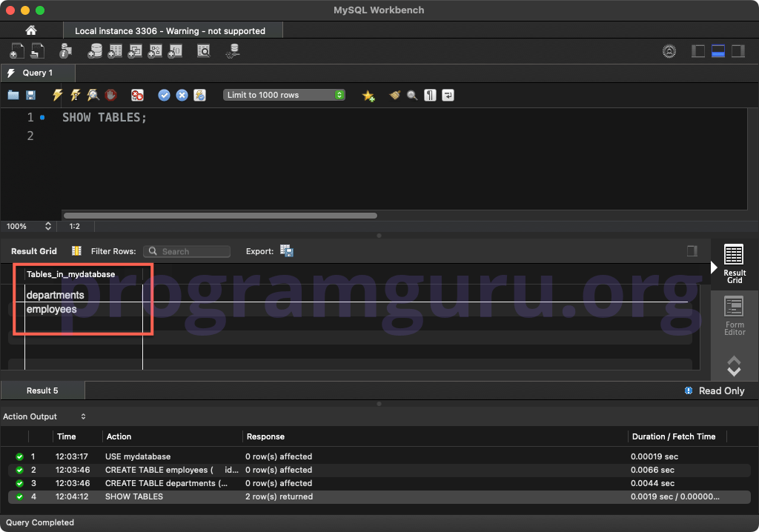
Task: Adjust the 100% zoom stepper
Action: 48,226
